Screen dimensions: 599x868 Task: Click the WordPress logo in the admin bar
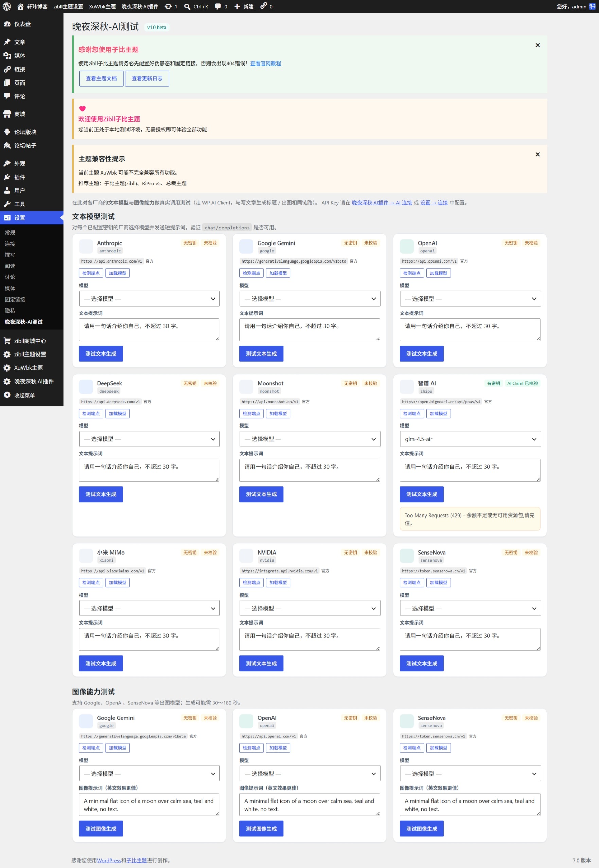(7, 6)
